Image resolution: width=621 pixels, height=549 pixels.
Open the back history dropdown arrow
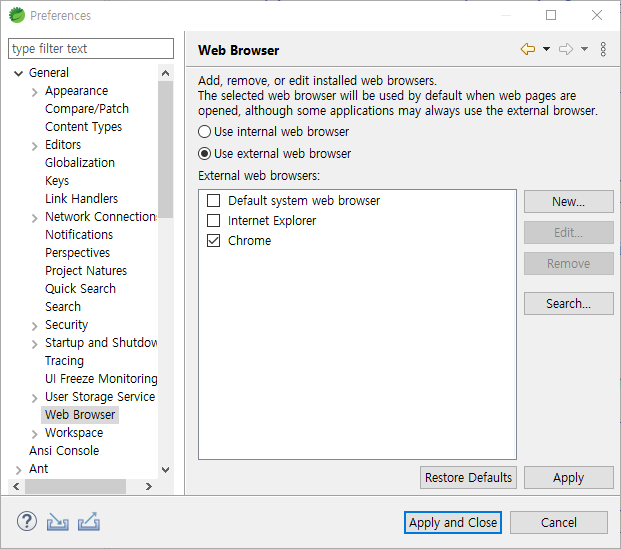[546, 50]
